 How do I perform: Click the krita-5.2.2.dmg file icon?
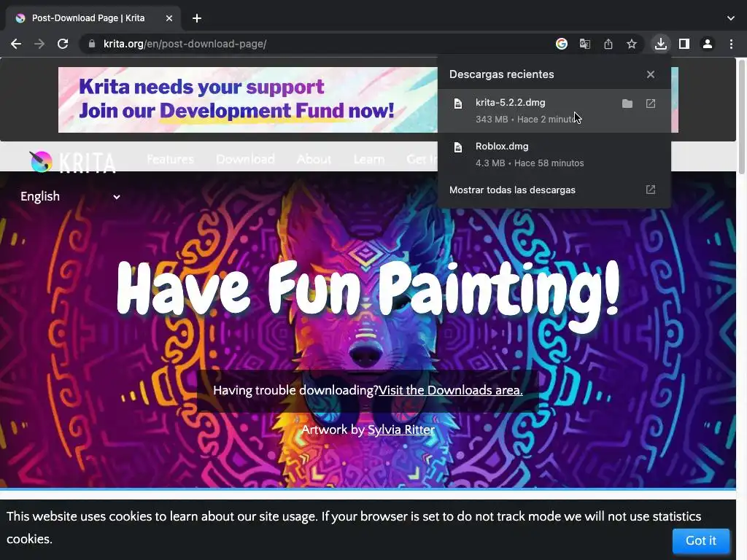(x=458, y=104)
